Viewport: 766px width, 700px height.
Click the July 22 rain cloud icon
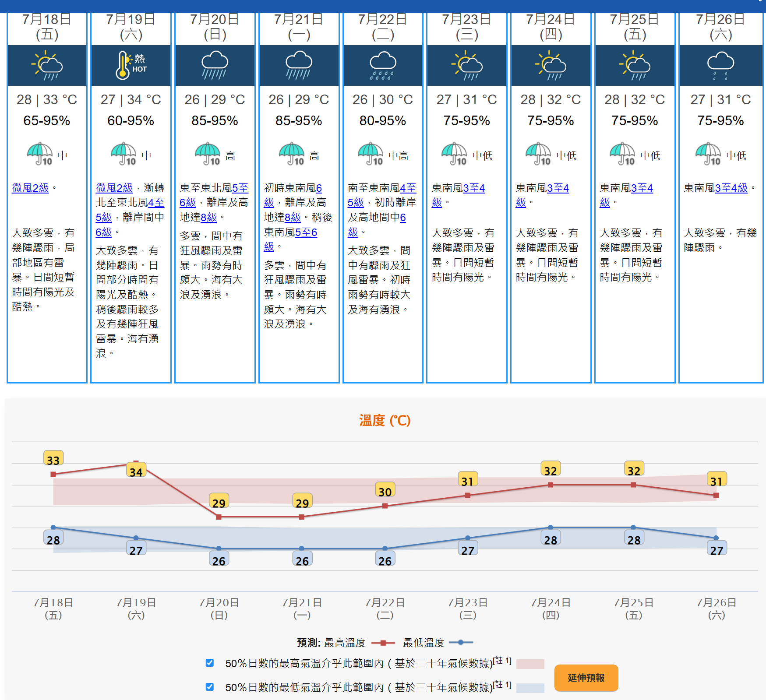[383, 66]
